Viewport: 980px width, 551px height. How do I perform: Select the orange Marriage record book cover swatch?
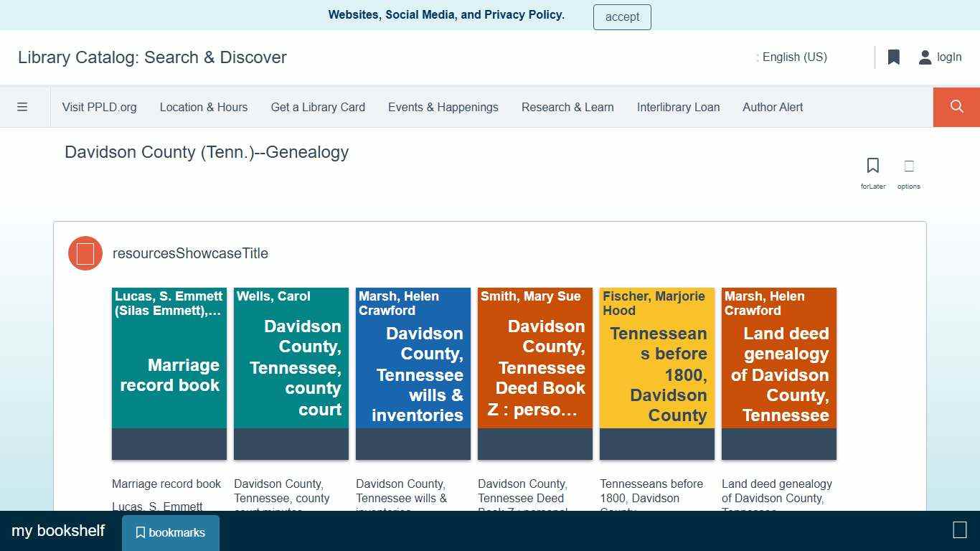click(169, 373)
